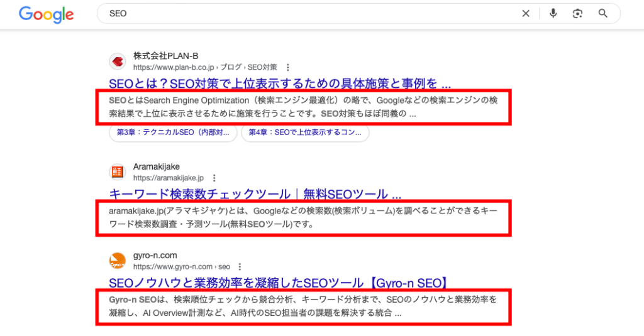Click the https://www.gyro-n.com › seo URL

coord(182,267)
